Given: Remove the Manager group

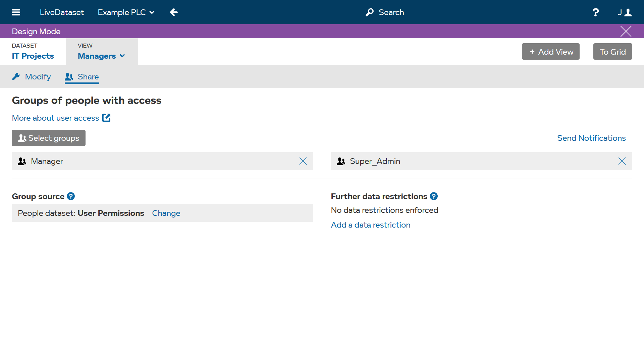Looking at the screenshot, I should (x=303, y=161).
